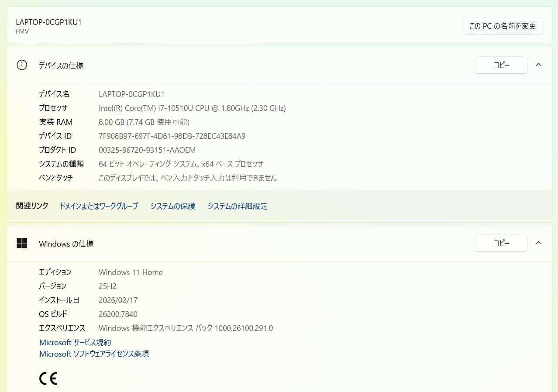This screenshot has width=558, height=392.
Task: Click the デバイスの仕様 section header
Action: click(x=279, y=65)
